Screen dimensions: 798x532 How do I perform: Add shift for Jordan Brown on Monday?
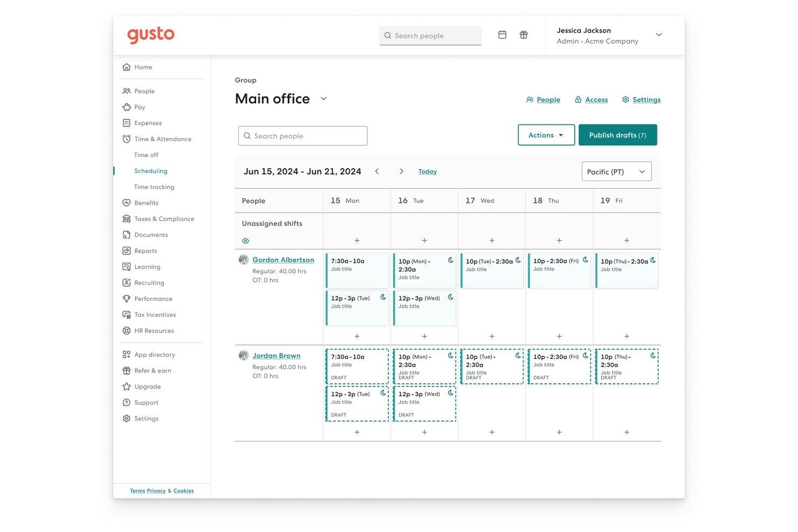pos(357,432)
